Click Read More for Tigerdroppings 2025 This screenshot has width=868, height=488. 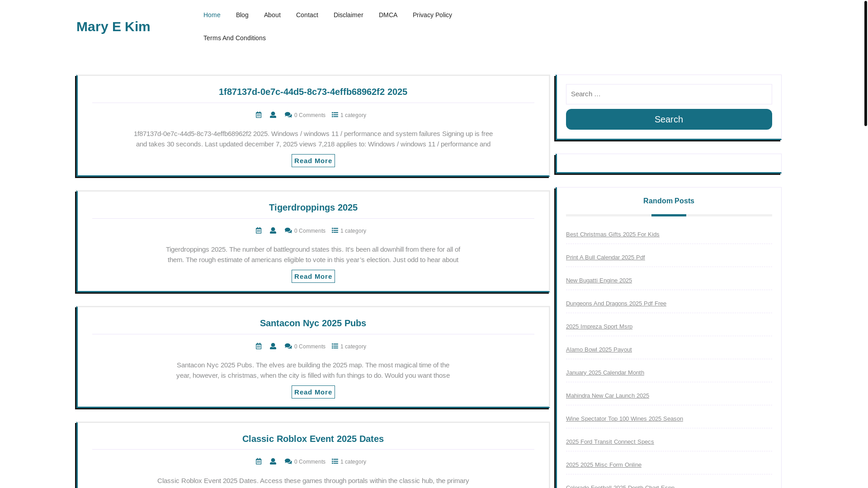coord(313,277)
